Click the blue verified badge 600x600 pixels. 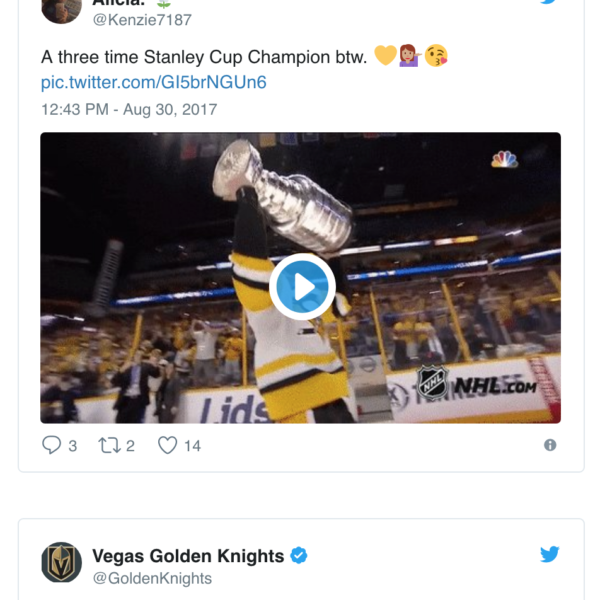[x=298, y=556]
